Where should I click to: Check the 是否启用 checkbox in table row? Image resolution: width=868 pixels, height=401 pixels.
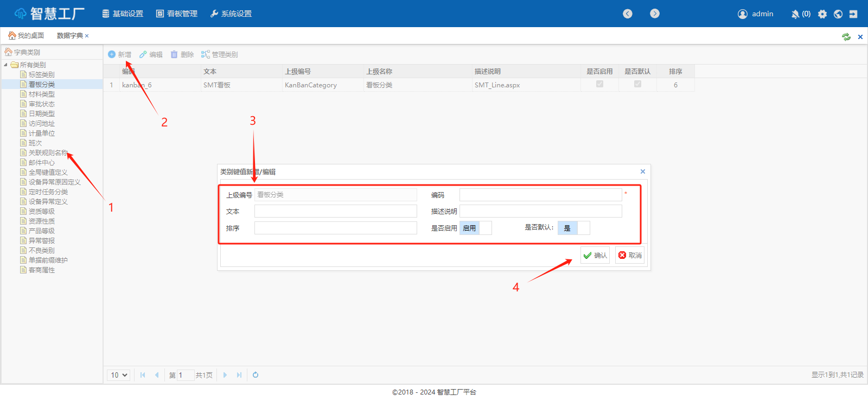[599, 84]
